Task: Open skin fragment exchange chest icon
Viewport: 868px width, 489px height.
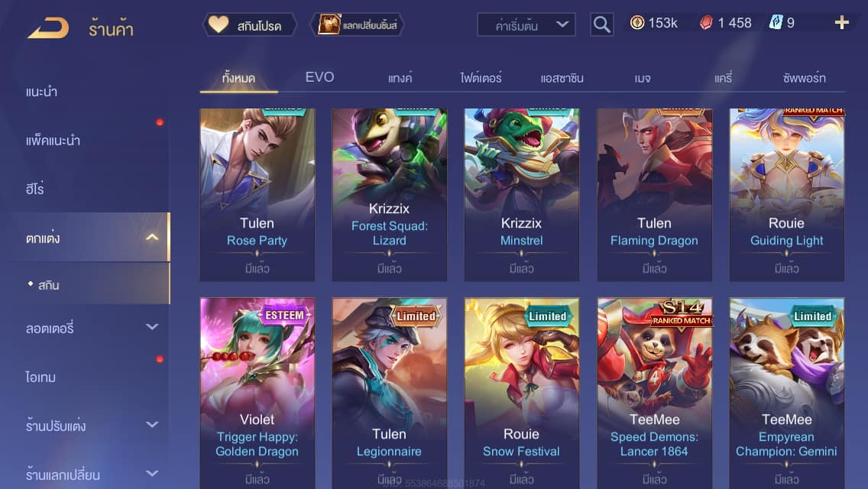Action: click(329, 24)
